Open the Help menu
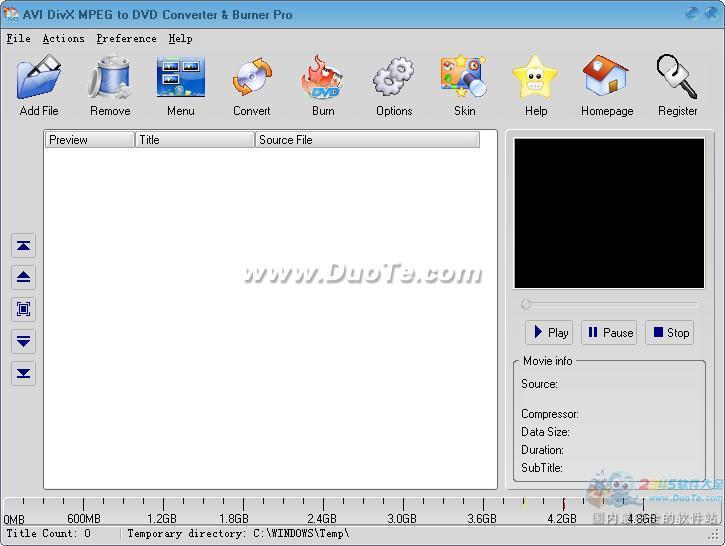Screen dimensions: 725x546 tap(180, 38)
